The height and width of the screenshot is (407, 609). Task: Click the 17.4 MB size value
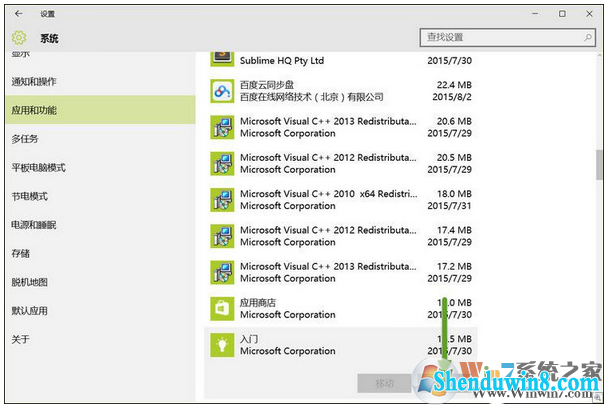(454, 230)
